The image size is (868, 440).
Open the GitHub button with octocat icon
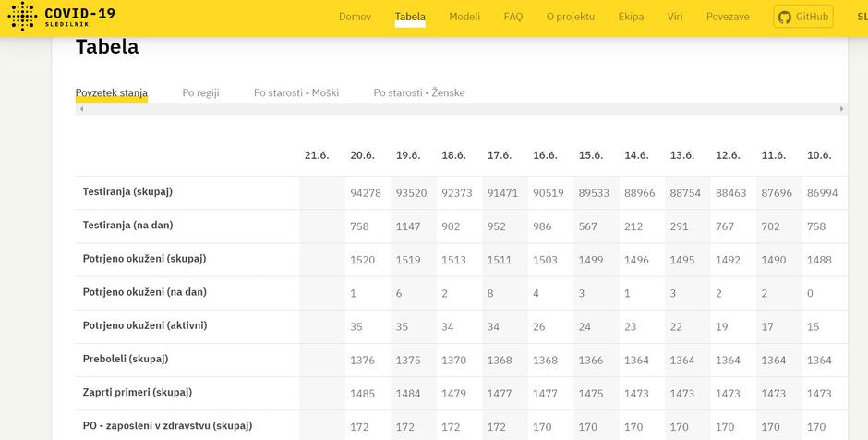(x=802, y=17)
